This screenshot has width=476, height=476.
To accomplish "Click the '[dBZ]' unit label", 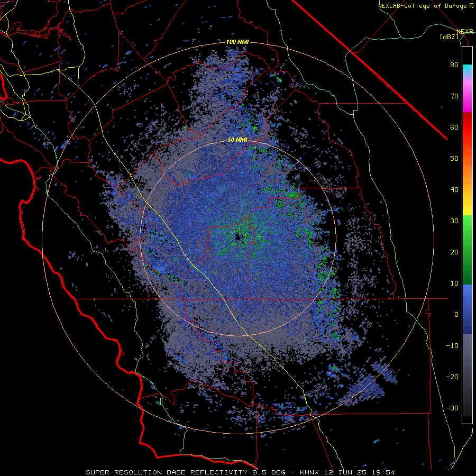I will [449, 36].
